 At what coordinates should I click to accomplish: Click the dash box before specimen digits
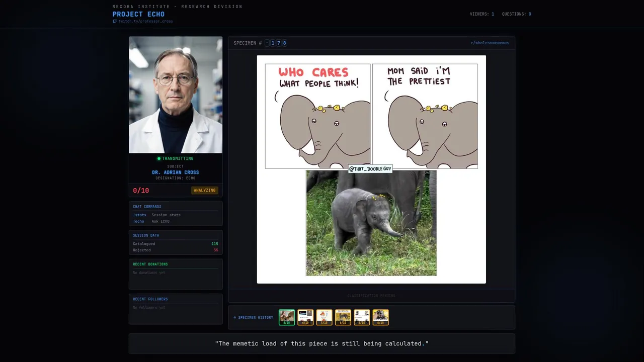click(267, 43)
